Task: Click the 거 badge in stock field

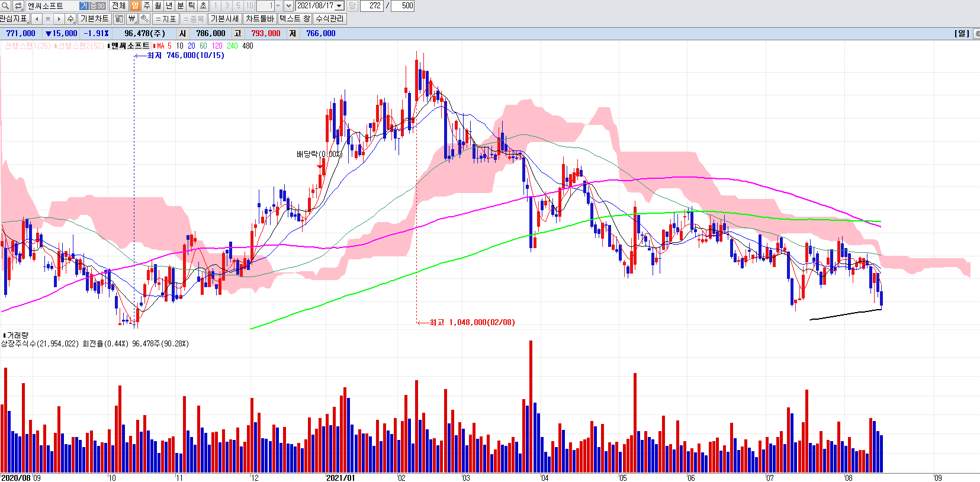Action: pos(84,6)
